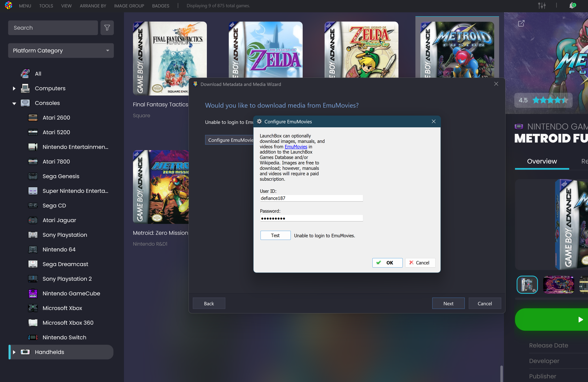The height and width of the screenshot is (382, 588).
Task: Select the Sega CD platform icon
Action: point(33,205)
